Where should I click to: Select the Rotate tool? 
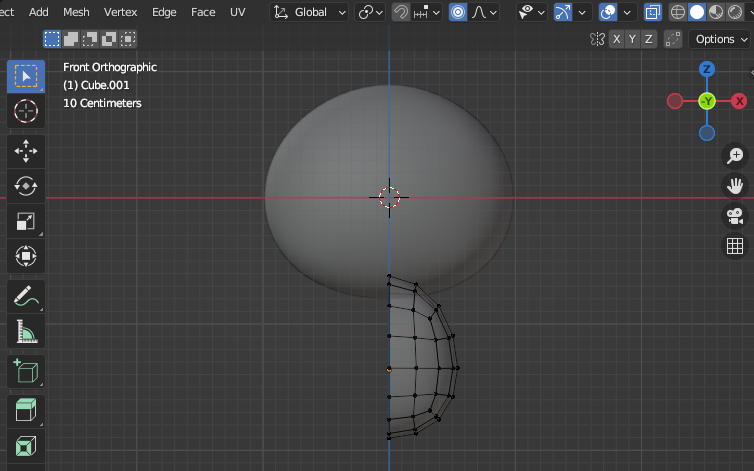[26, 186]
